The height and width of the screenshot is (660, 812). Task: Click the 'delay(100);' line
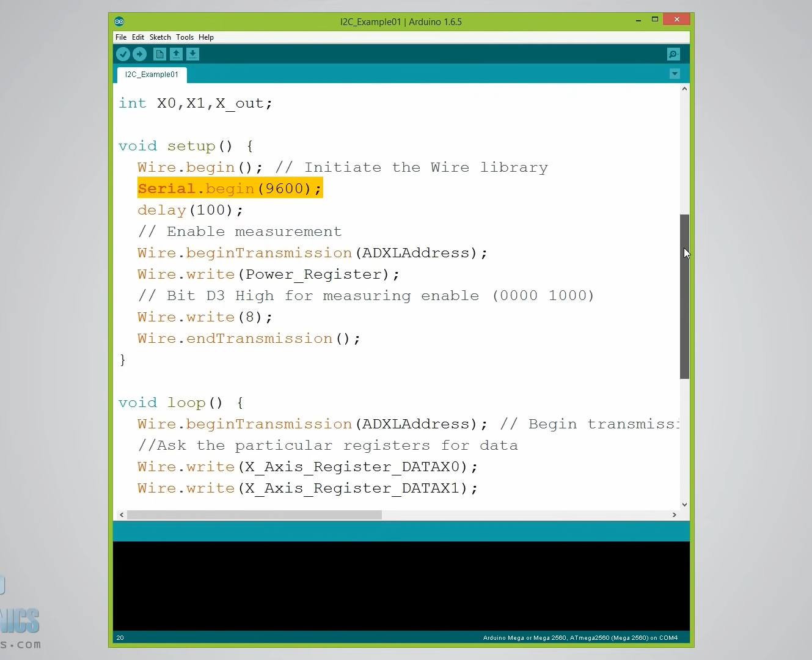point(191,210)
